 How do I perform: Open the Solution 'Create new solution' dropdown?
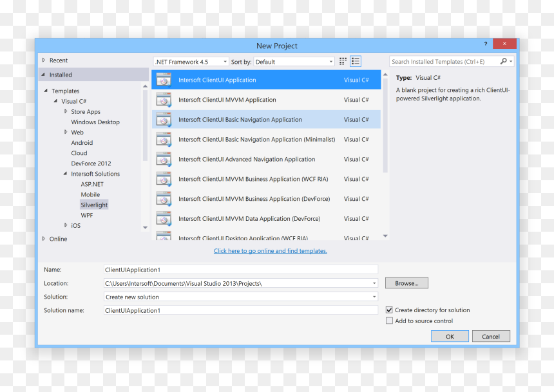pyautogui.click(x=374, y=297)
